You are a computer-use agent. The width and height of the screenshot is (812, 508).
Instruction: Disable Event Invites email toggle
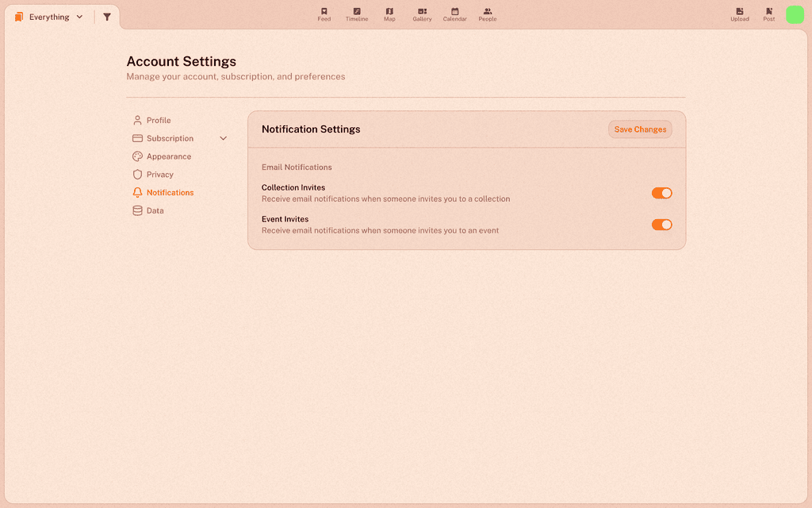pos(662,225)
